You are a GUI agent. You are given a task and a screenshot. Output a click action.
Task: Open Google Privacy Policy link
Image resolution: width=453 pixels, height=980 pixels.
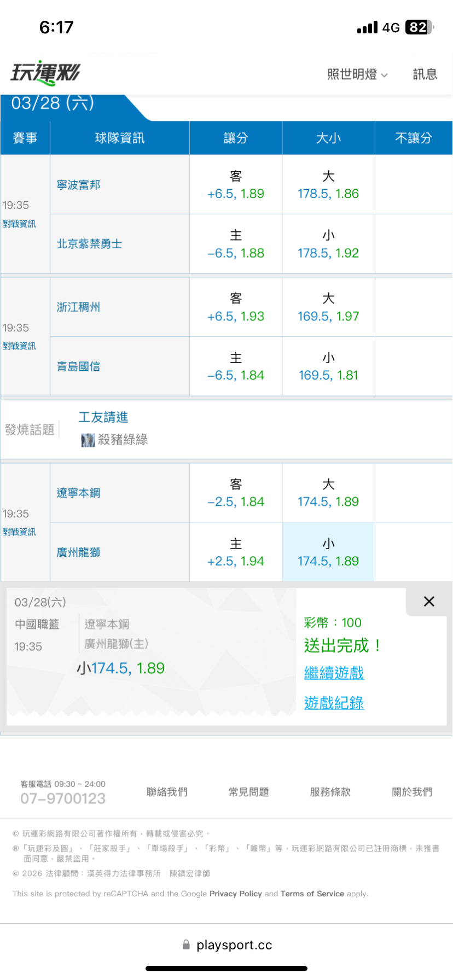pos(236,894)
